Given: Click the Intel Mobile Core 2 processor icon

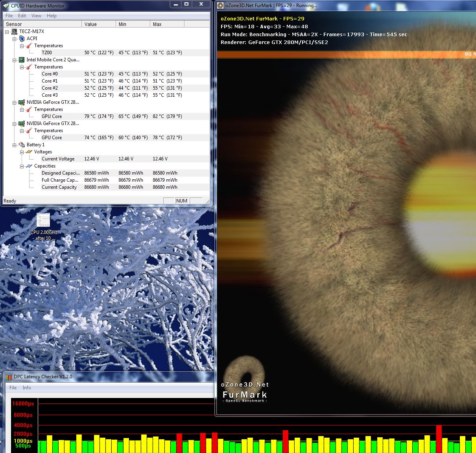Looking at the screenshot, I should (22, 60).
